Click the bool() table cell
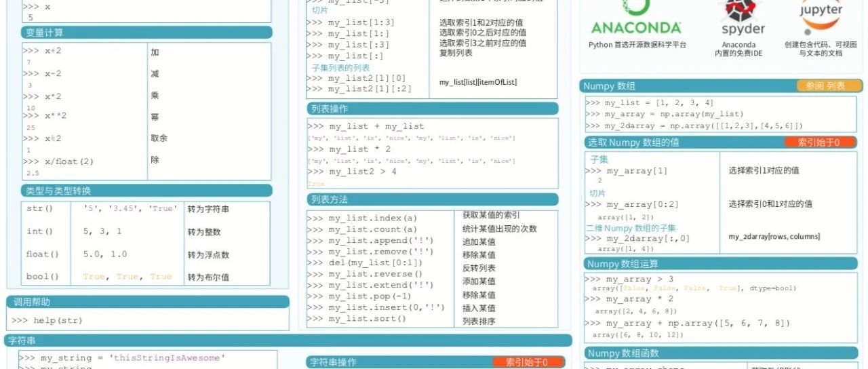This screenshot has width=868, height=369. pyautogui.click(x=43, y=277)
